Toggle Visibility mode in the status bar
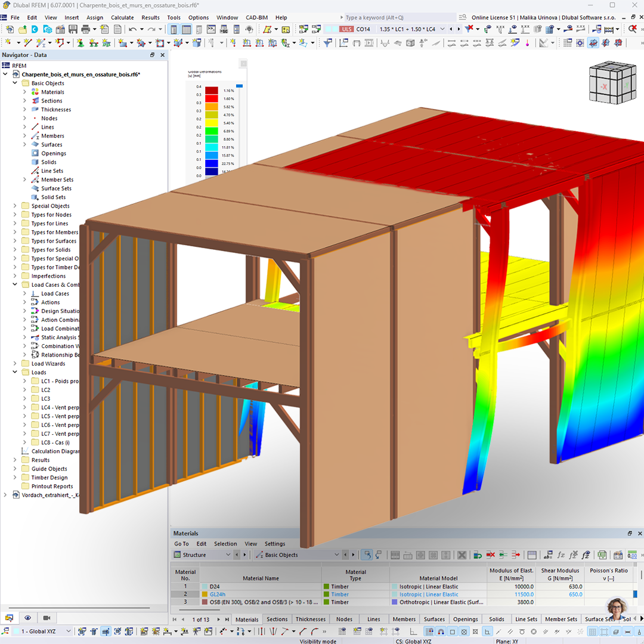Screen dimensions: 644x644 click(x=318, y=641)
